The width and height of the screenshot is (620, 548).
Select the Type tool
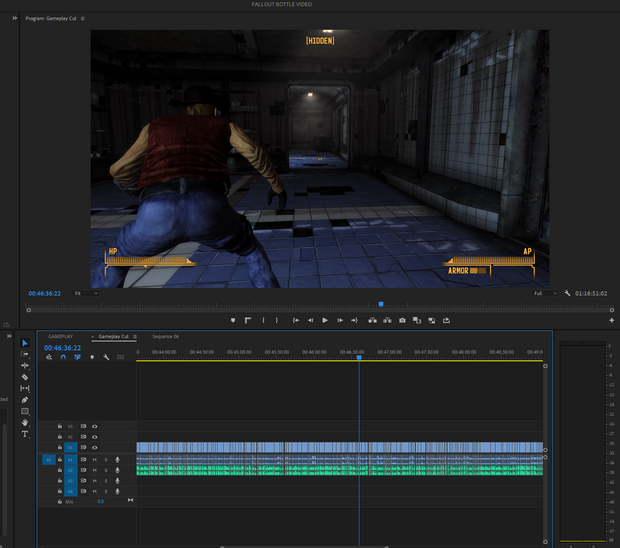click(x=25, y=434)
